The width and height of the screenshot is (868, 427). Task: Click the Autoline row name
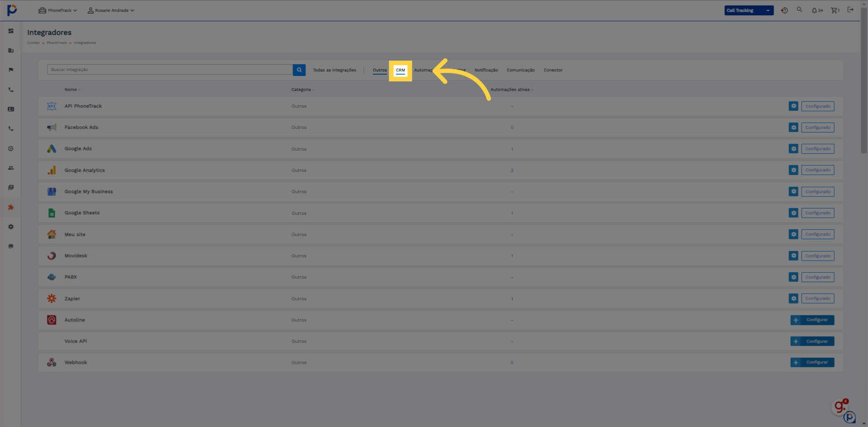[75, 320]
